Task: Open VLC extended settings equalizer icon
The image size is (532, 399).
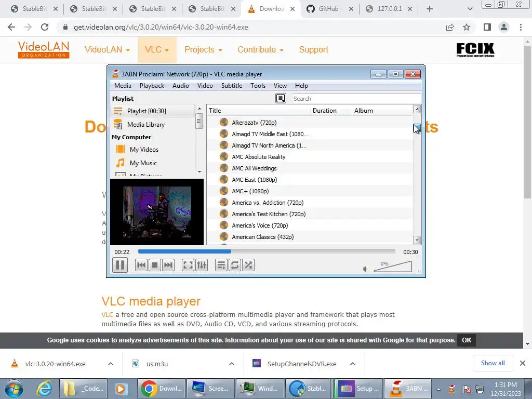Action: [202, 265]
